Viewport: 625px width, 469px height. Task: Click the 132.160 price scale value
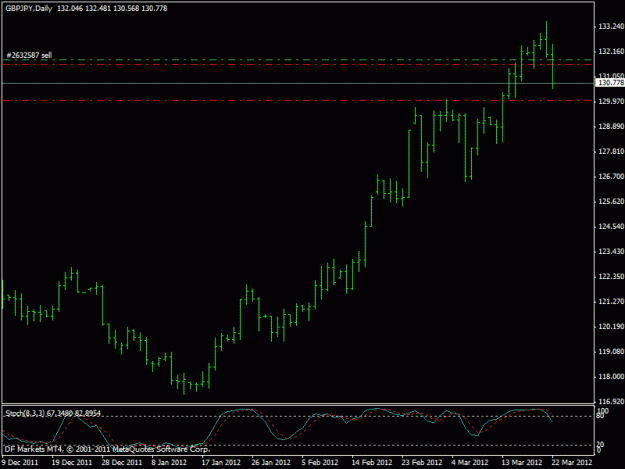click(x=611, y=51)
